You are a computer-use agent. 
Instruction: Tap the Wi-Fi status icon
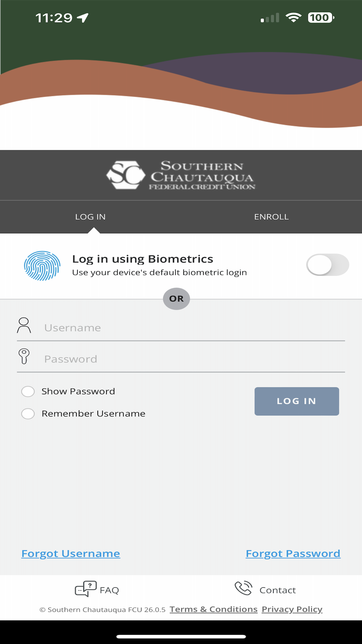[293, 17]
